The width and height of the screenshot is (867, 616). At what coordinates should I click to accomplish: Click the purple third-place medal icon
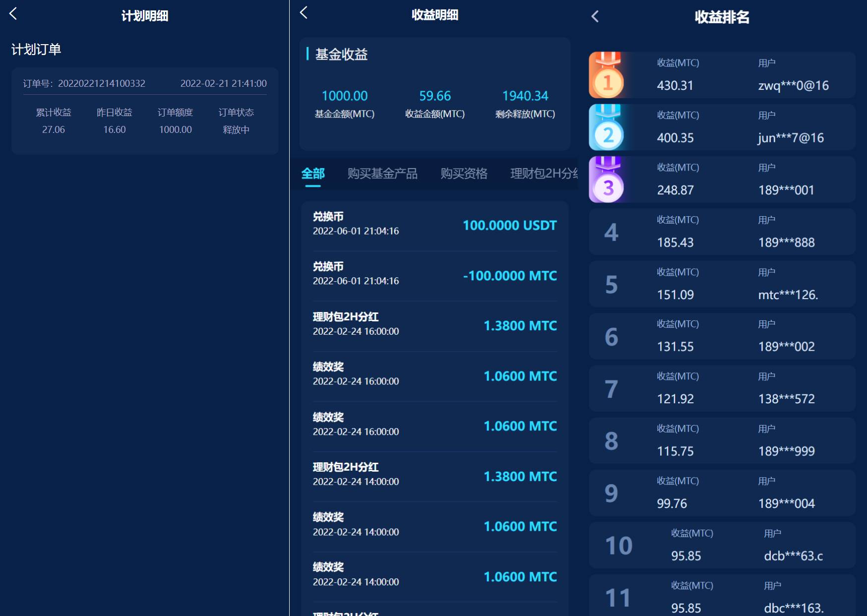tap(608, 180)
